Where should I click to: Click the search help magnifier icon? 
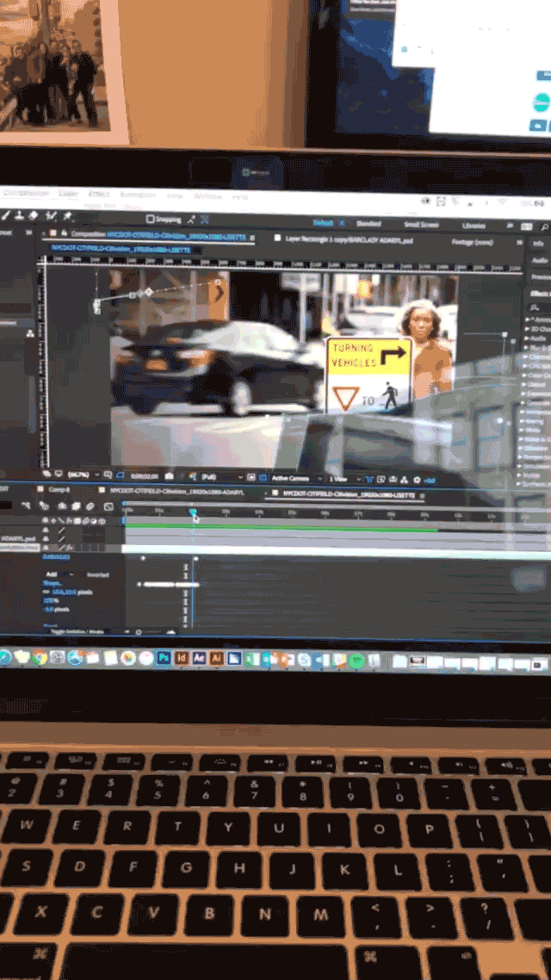[x=545, y=226]
